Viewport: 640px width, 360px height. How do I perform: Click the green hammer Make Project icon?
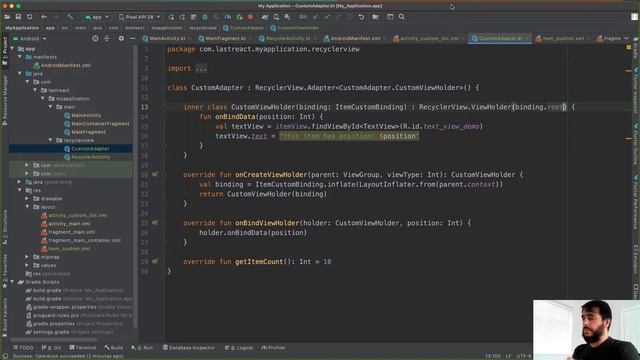tap(70, 17)
